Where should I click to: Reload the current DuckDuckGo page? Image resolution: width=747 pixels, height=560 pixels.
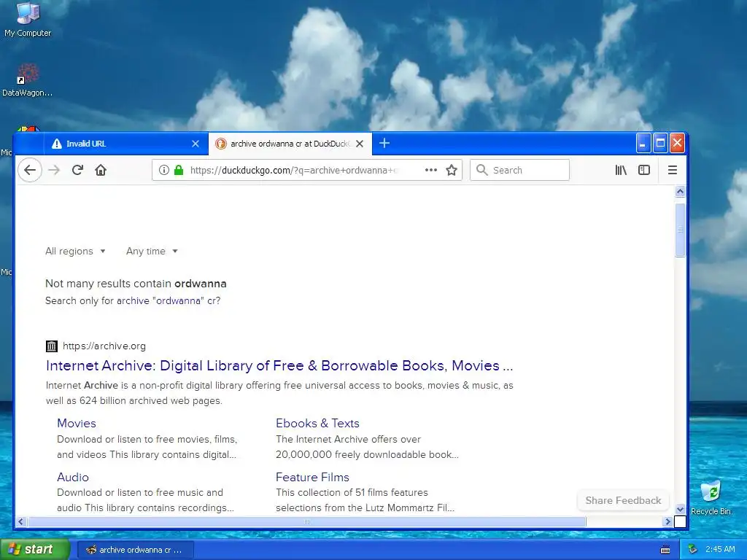coord(77,170)
